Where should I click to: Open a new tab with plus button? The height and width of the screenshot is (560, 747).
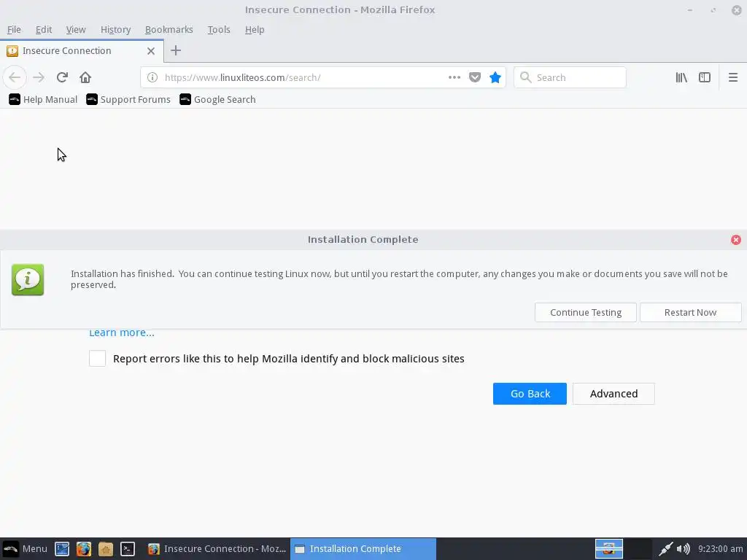tap(176, 50)
